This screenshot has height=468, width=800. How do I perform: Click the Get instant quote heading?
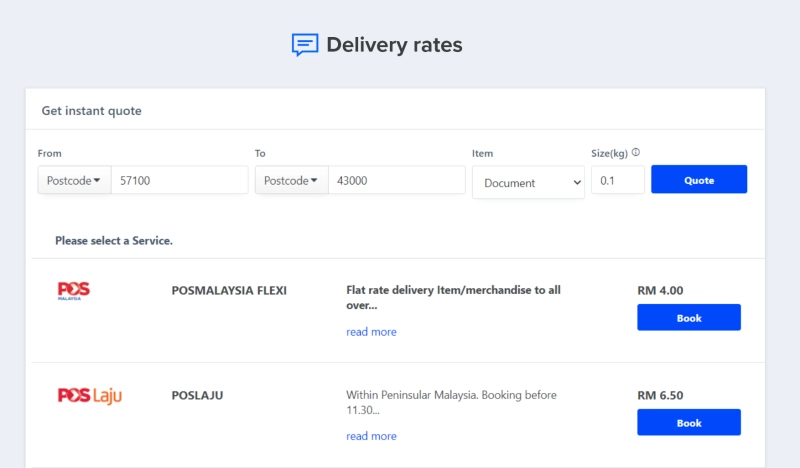pyautogui.click(x=92, y=111)
